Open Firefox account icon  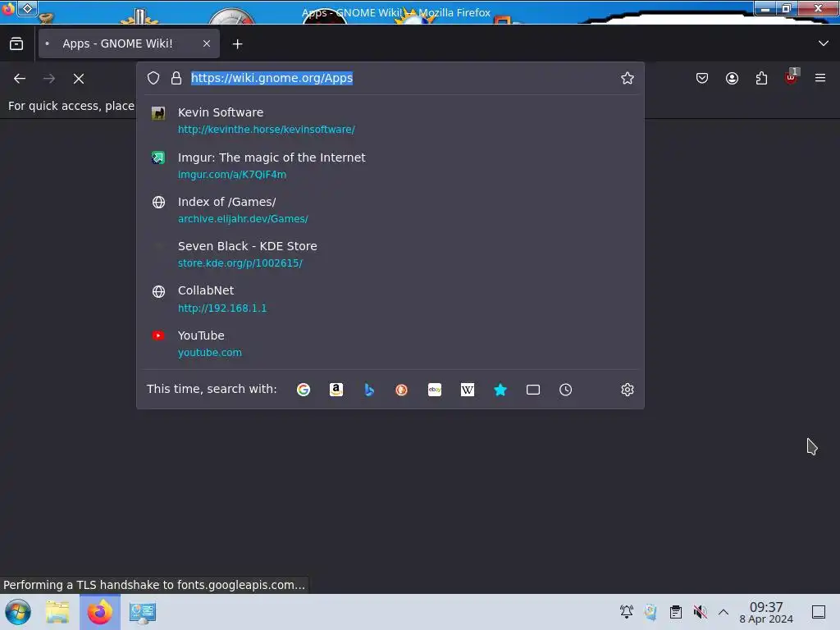[732, 78]
